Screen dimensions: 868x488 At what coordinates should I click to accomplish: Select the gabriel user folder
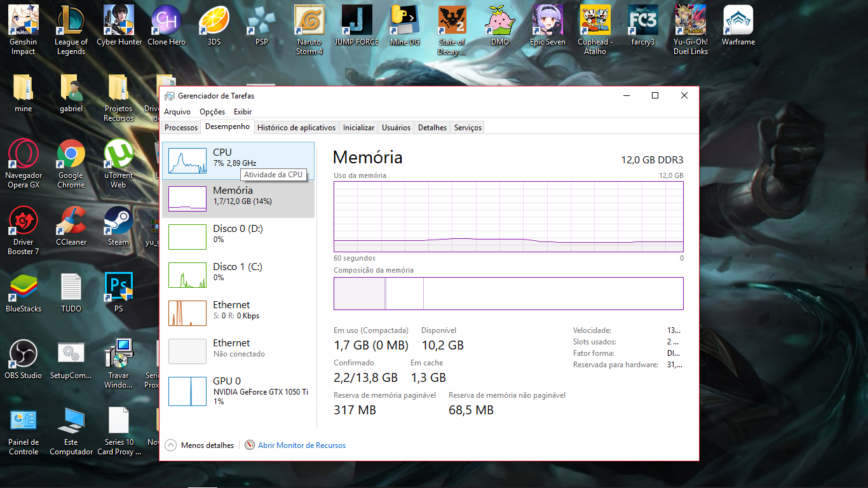[x=71, y=93]
